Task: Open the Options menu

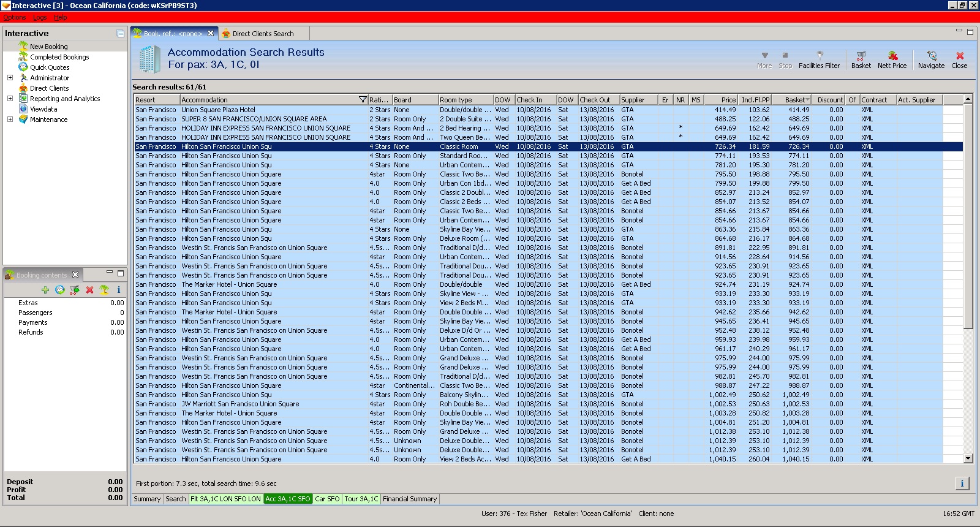Action: click(15, 17)
